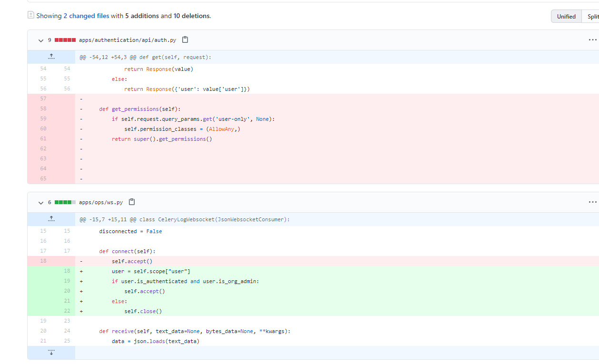
Task: Switch to Unified diff view
Action: click(566, 16)
